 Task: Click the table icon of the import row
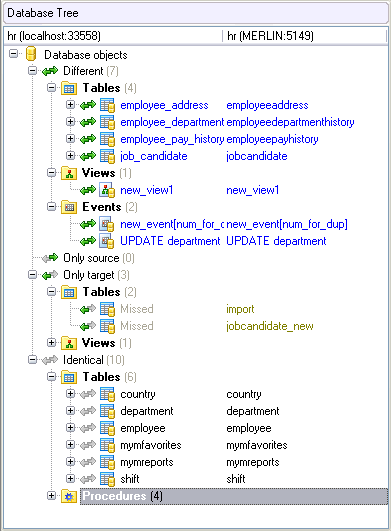(107, 309)
